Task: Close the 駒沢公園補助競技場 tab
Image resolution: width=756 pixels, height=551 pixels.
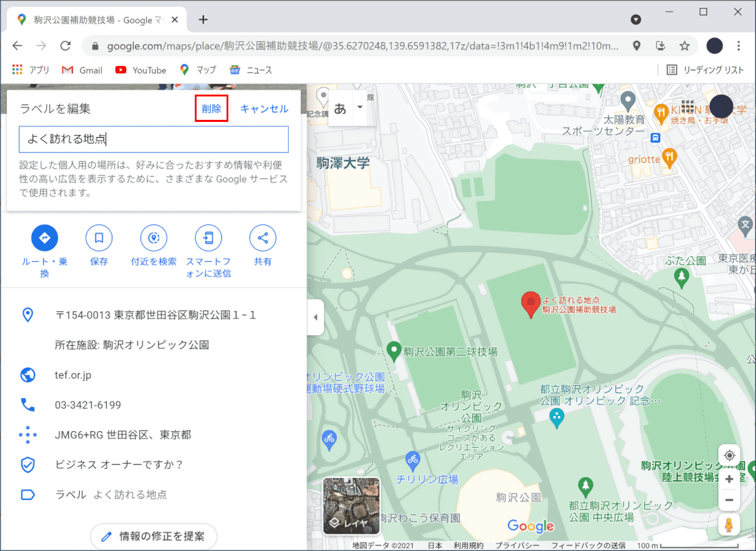Action: (x=175, y=20)
